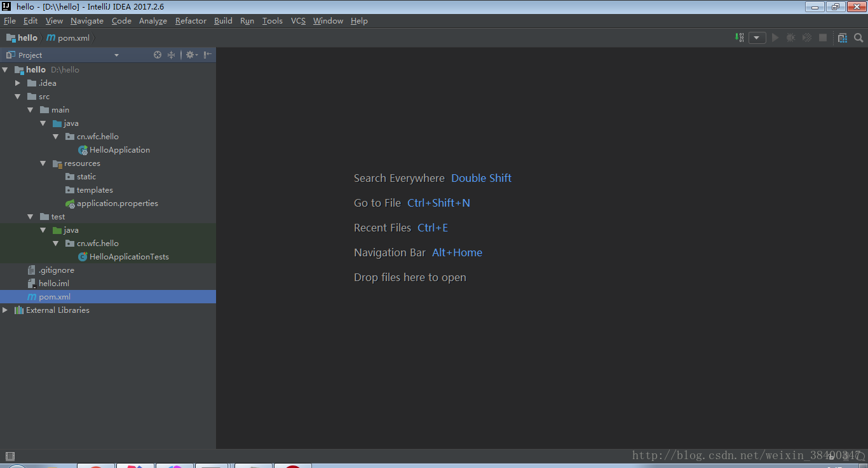Click the Run with Coverage icon

click(807, 38)
